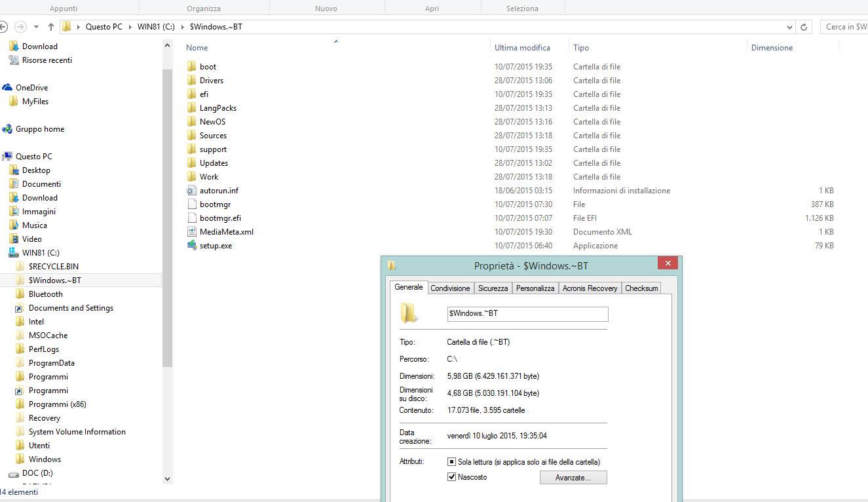Switch to the Sicurezza tab

tap(493, 288)
